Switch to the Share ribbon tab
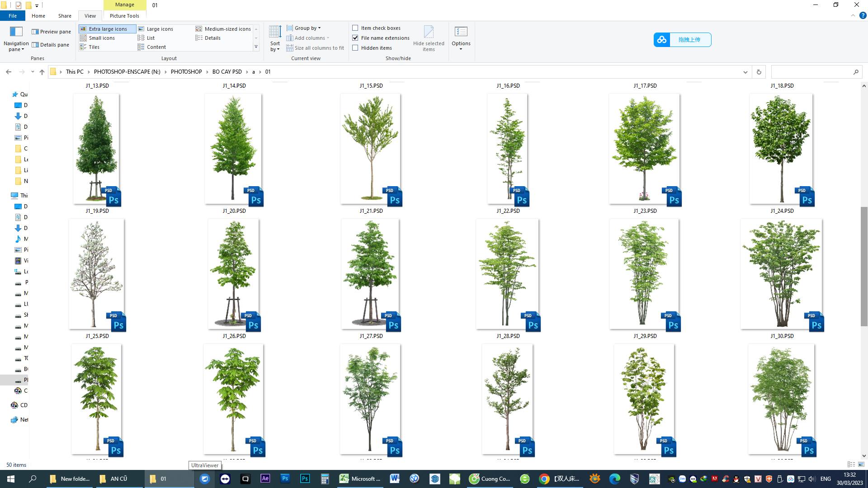 tap(65, 16)
